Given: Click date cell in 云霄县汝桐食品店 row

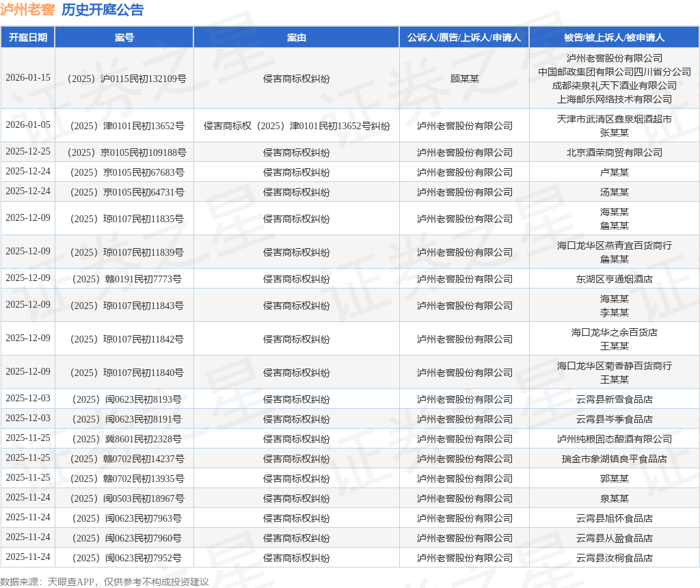Looking at the screenshot, I should (x=27, y=557).
